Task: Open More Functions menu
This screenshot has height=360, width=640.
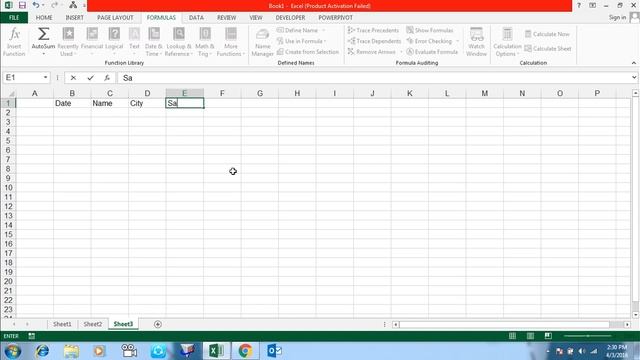Action: click(231, 42)
